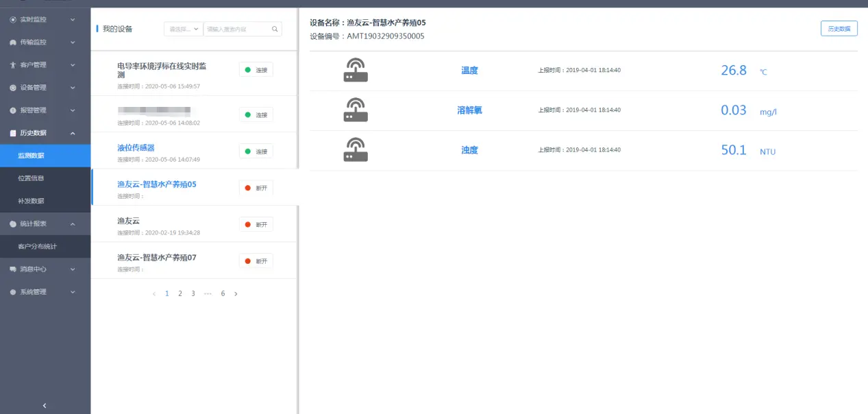Click 断开 status badge for 渔友云-智慧水产养殖07
The width and height of the screenshot is (868, 414).
click(x=256, y=261)
